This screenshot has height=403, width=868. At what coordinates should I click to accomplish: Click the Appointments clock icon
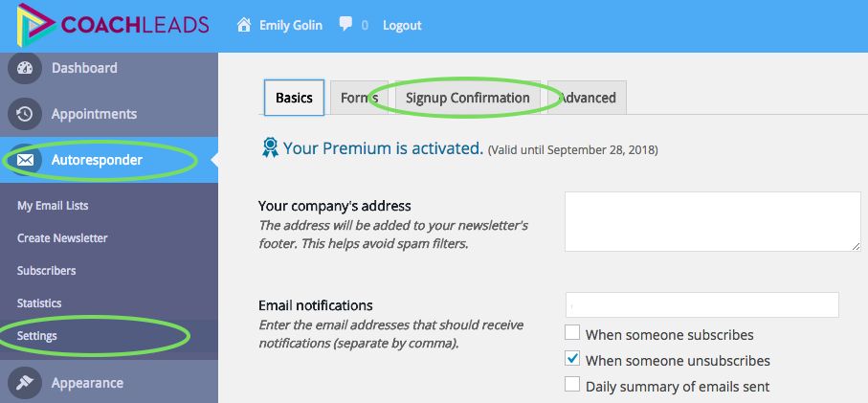tap(25, 114)
